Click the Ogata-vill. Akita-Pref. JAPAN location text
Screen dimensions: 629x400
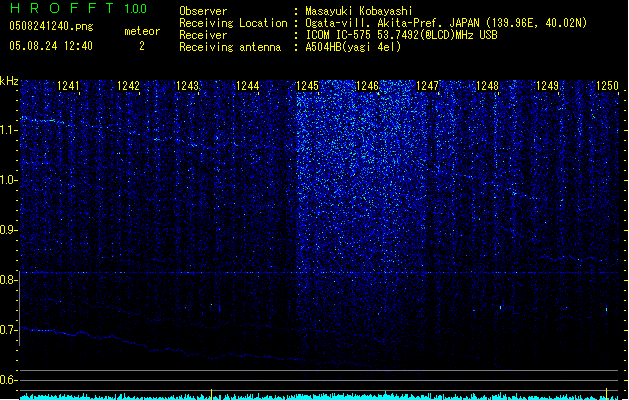(446, 23)
